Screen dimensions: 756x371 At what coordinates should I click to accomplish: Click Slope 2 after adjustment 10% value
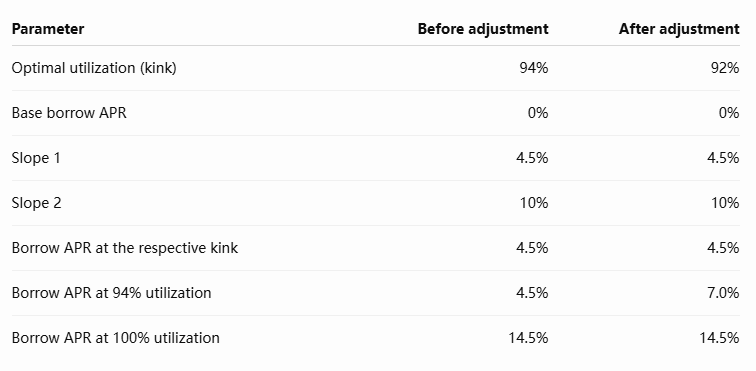[725, 203]
